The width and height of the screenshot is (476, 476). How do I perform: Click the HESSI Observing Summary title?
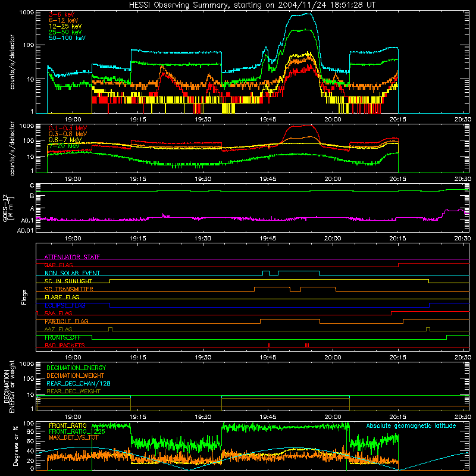coord(252,5)
